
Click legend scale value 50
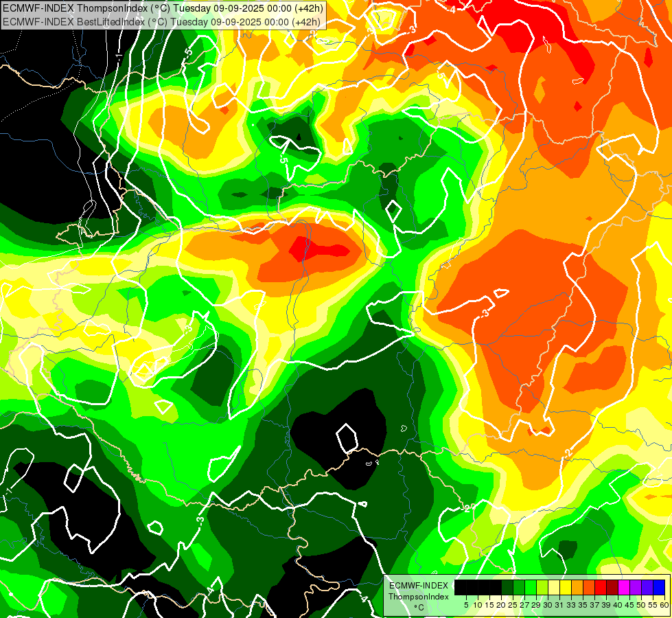point(641,605)
